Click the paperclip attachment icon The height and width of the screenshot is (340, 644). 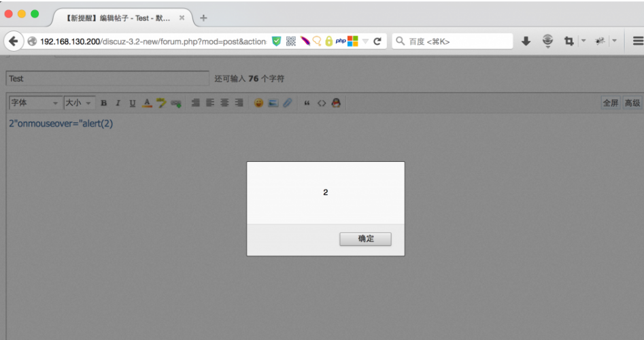[287, 103]
